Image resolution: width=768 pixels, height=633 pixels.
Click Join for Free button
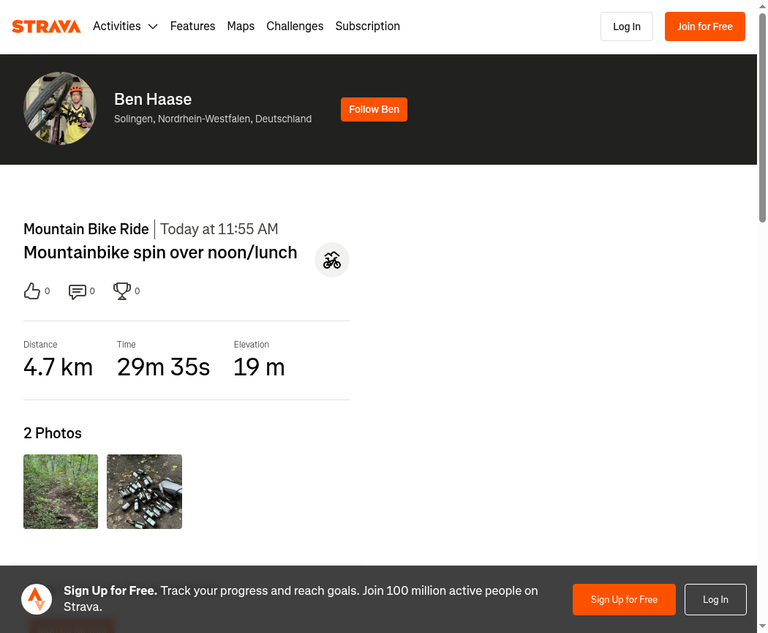click(x=705, y=26)
